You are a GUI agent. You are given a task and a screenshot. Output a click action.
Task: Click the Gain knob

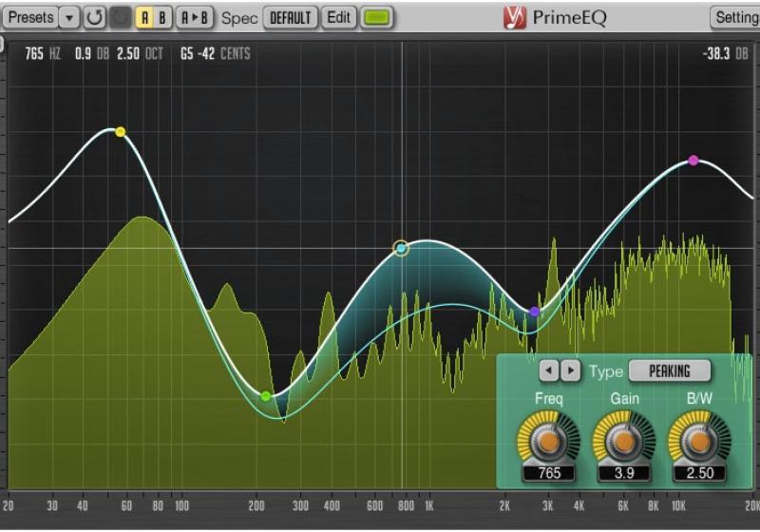click(x=624, y=441)
